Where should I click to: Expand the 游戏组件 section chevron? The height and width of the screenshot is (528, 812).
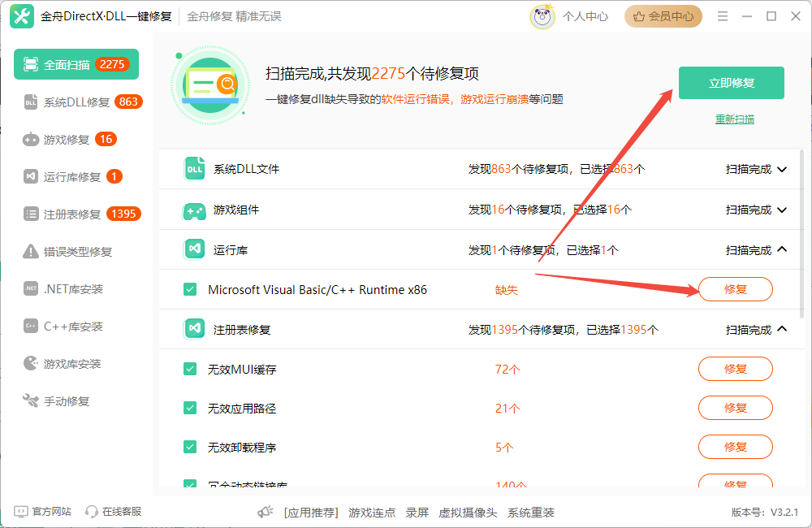[x=783, y=210]
